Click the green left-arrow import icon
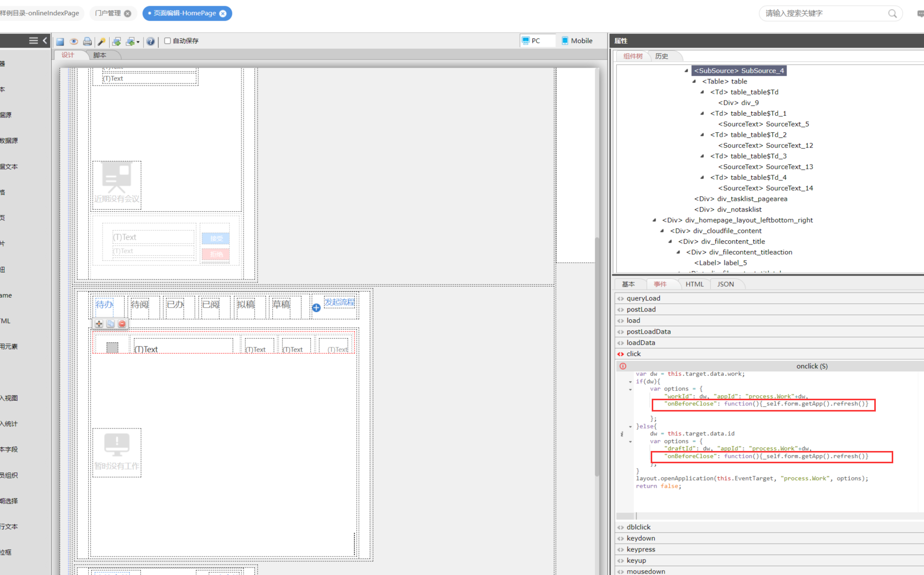The image size is (924, 575). tap(130, 42)
